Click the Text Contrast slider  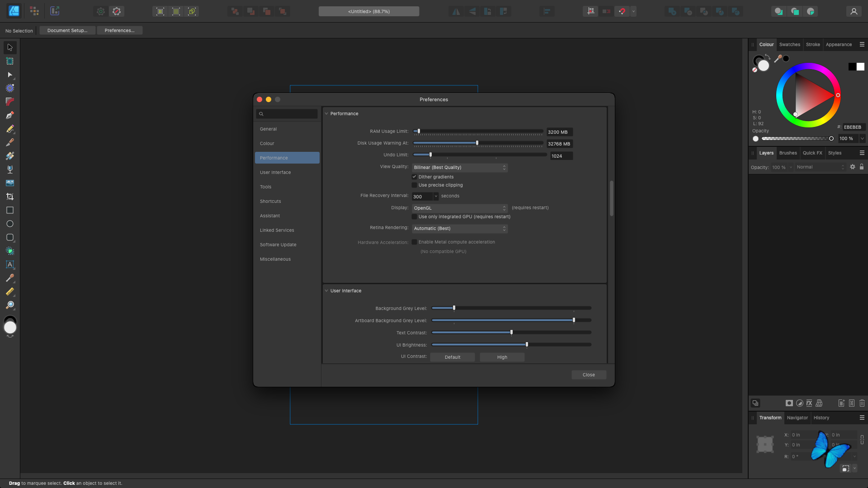[x=511, y=332]
